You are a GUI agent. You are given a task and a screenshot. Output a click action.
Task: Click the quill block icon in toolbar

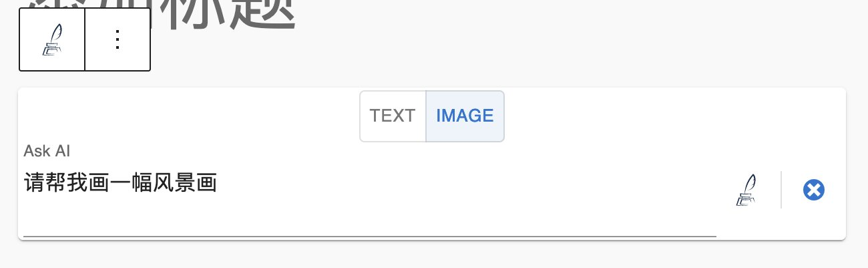click(x=52, y=40)
